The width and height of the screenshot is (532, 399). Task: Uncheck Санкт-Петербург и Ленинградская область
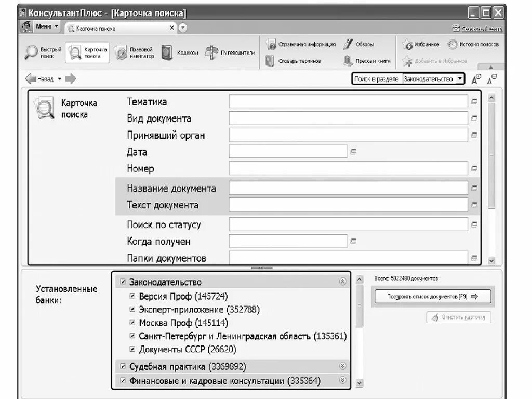tap(132, 336)
